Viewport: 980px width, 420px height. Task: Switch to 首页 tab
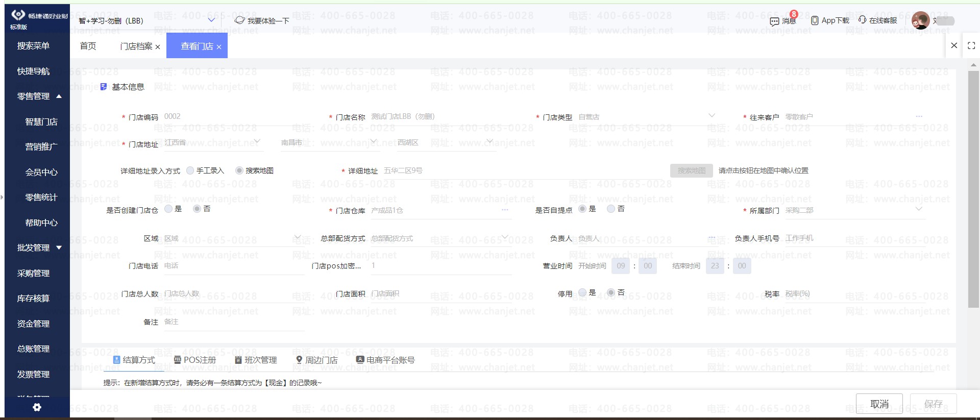[88, 46]
